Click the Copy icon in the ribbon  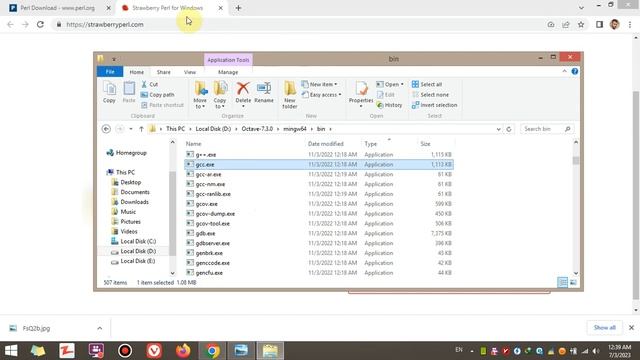(x=109, y=92)
